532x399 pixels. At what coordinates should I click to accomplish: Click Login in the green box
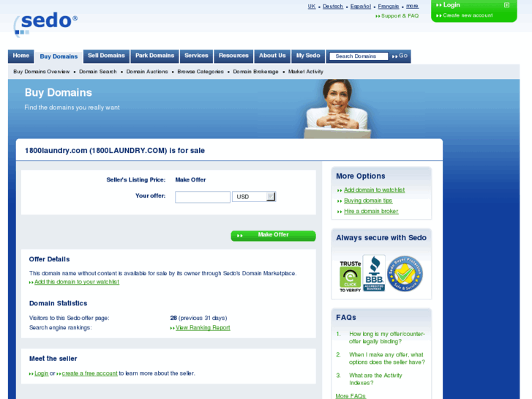[x=448, y=5]
